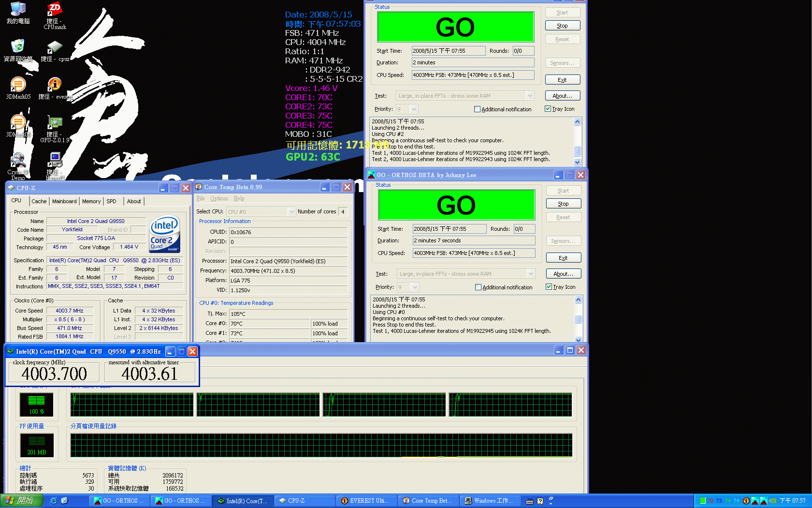The image size is (812, 508).
Task: Open the 我的電腦 desktop icon
Action: point(18,13)
